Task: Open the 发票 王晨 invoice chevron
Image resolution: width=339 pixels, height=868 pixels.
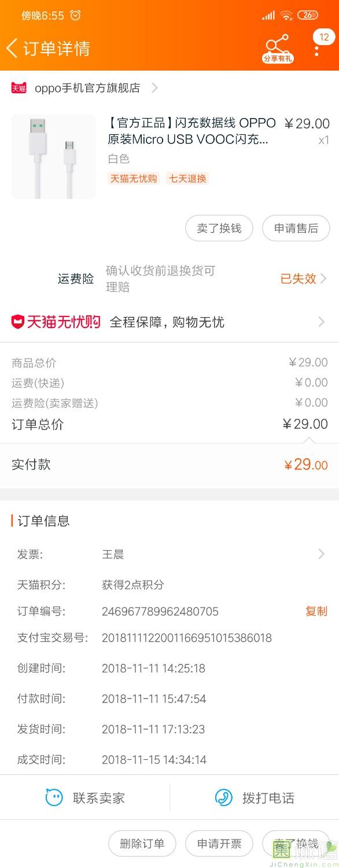Action: click(322, 554)
